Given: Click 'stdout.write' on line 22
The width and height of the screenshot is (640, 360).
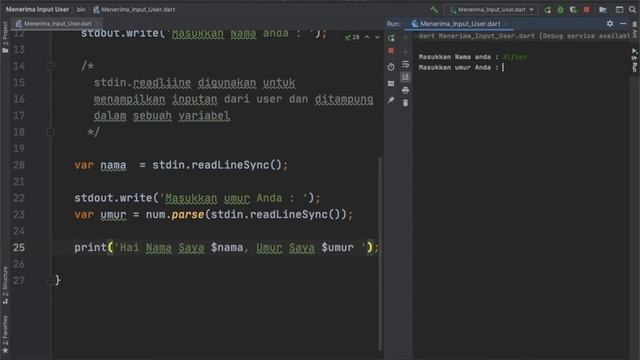Looking at the screenshot, I should (113, 198).
